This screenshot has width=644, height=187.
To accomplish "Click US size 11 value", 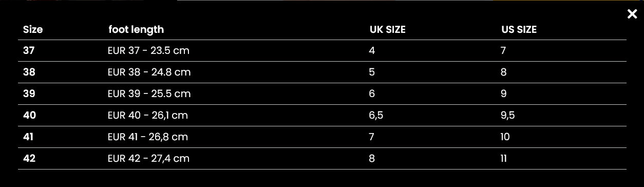I will 504,159.
